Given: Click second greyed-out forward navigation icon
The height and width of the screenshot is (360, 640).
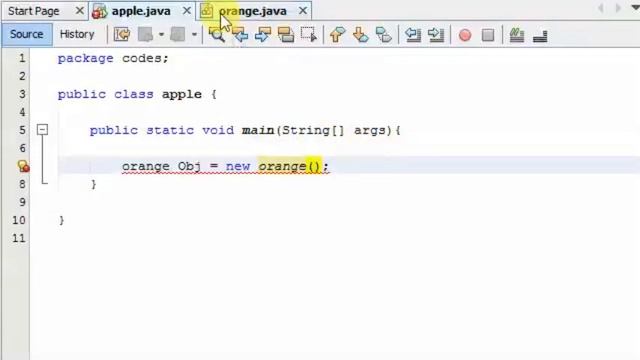Looking at the screenshot, I should tap(178, 35).
